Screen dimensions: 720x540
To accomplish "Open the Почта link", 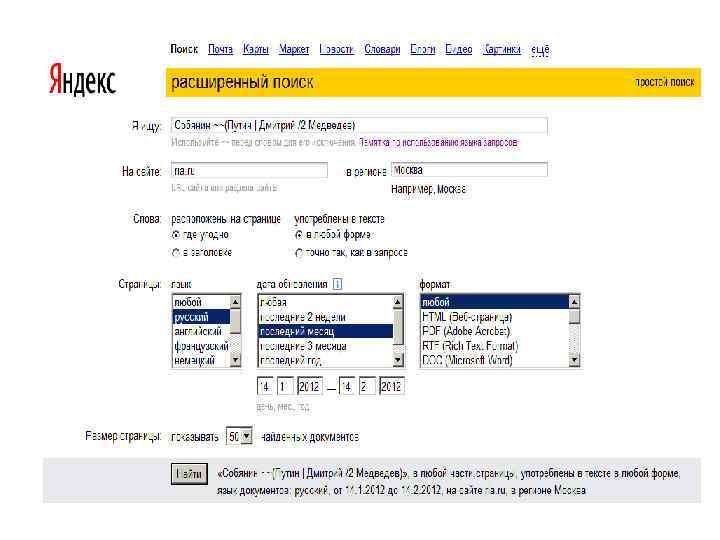I will [x=220, y=49].
